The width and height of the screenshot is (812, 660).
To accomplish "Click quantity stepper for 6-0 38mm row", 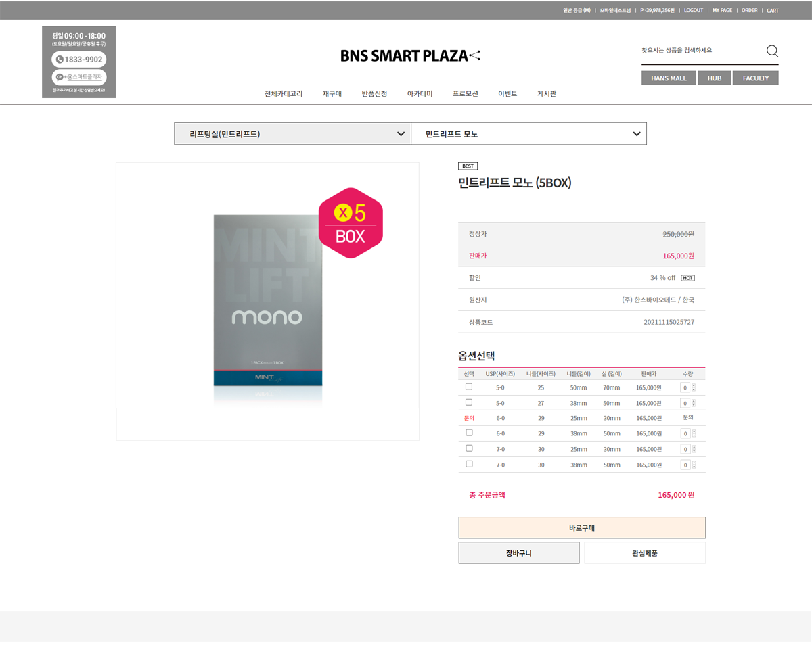I will click(693, 433).
